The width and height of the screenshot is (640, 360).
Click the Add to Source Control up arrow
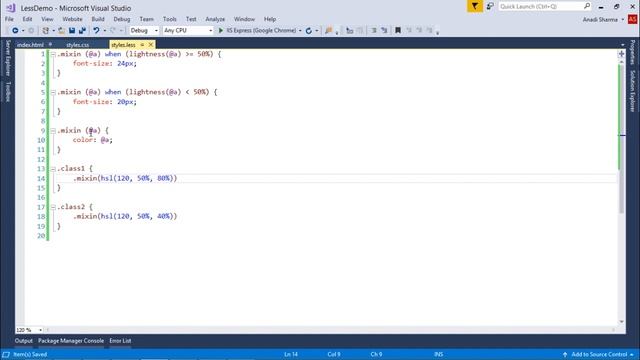pyautogui.click(x=565, y=354)
